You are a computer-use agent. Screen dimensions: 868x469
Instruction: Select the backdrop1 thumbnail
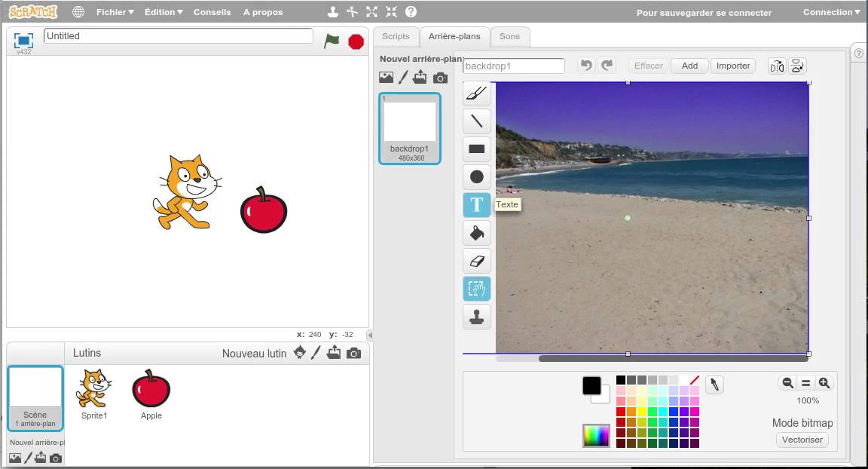click(x=410, y=128)
